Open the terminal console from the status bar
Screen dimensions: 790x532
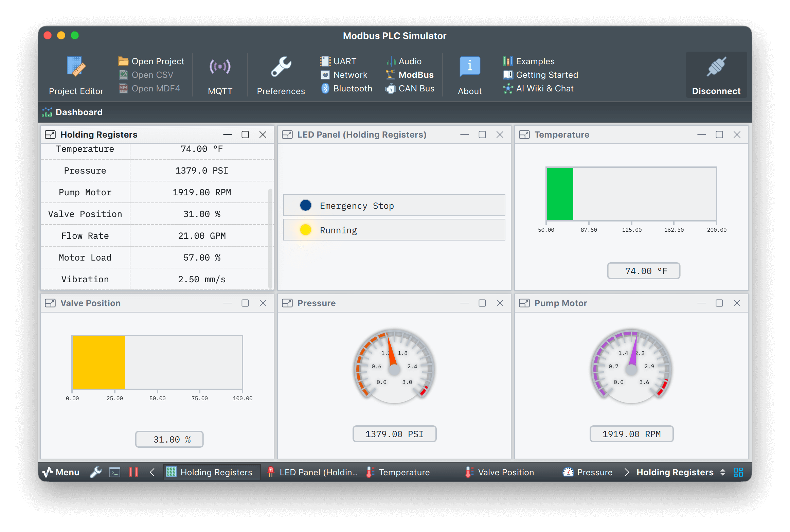click(115, 472)
